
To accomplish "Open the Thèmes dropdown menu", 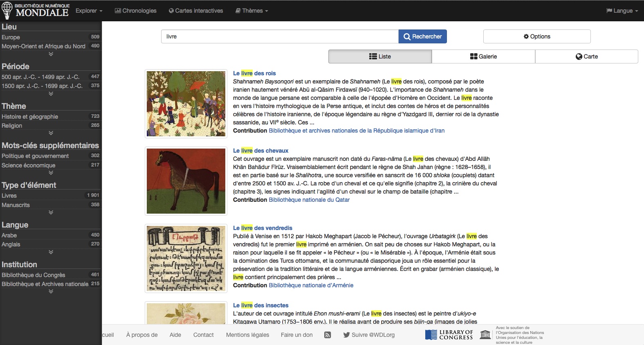I will [x=251, y=11].
